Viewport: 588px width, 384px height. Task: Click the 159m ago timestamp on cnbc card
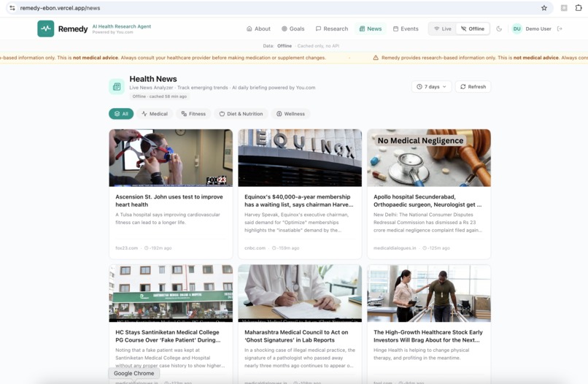click(x=285, y=248)
